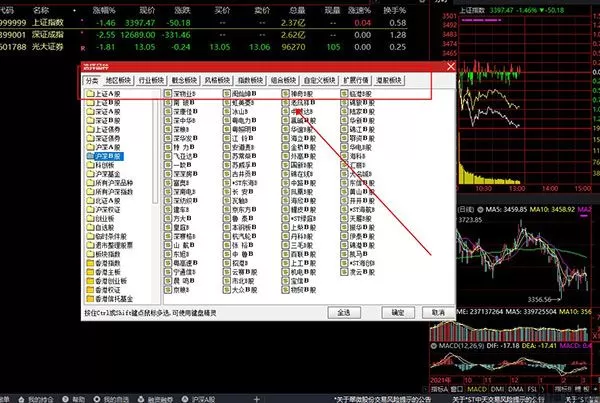Click the folder icon beside 深证A股

[x=90, y=112]
